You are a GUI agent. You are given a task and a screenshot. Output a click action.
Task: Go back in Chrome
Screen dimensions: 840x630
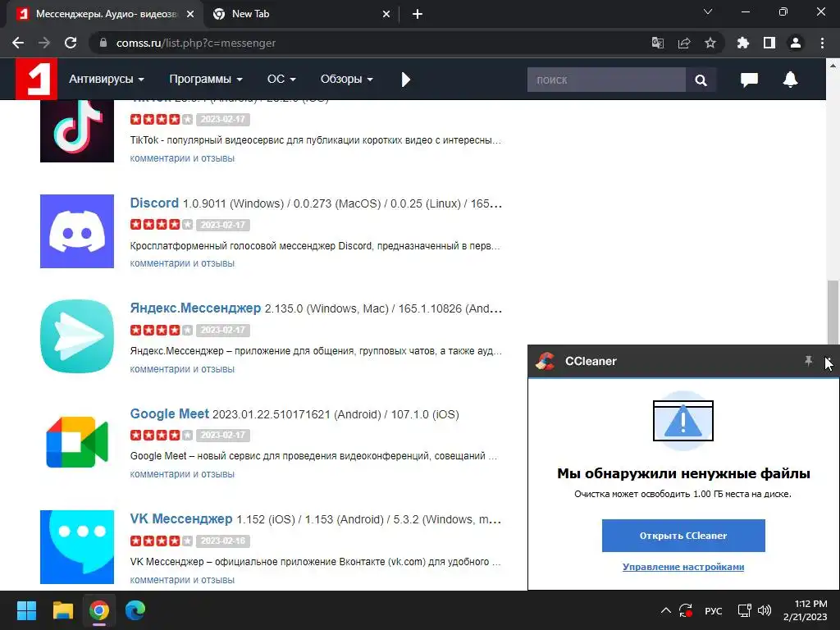tap(18, 43)
